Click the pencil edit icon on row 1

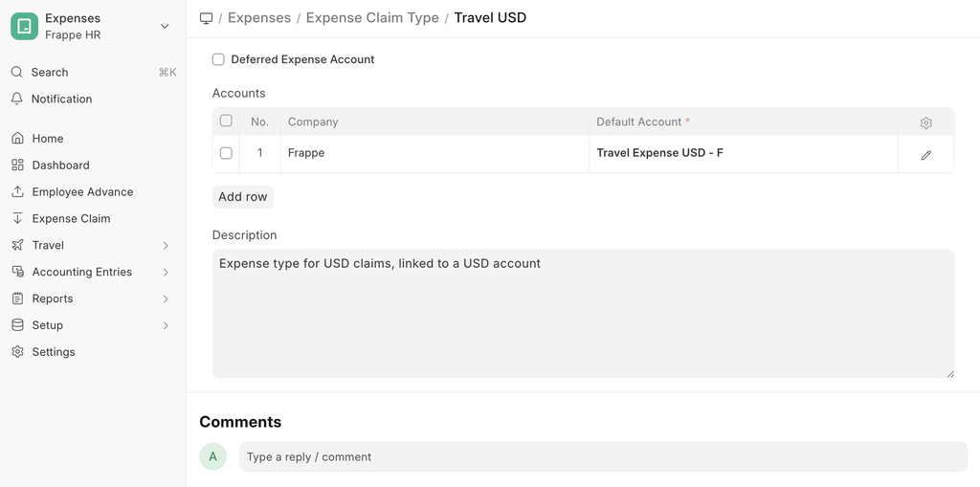925,154
